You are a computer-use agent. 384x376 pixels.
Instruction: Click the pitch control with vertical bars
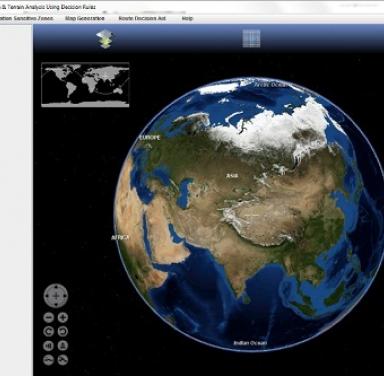tap(49, 346)
